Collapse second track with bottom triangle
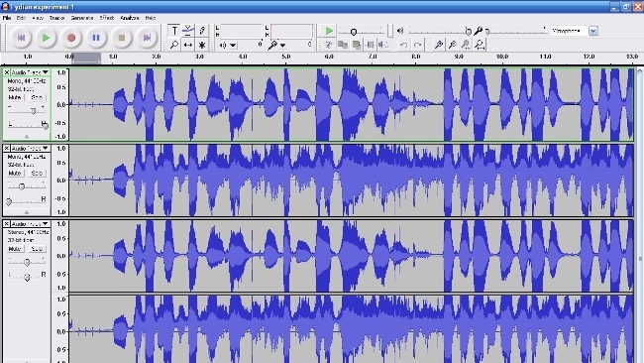This screenshot has height=363, width=644. tap(27, 212)
